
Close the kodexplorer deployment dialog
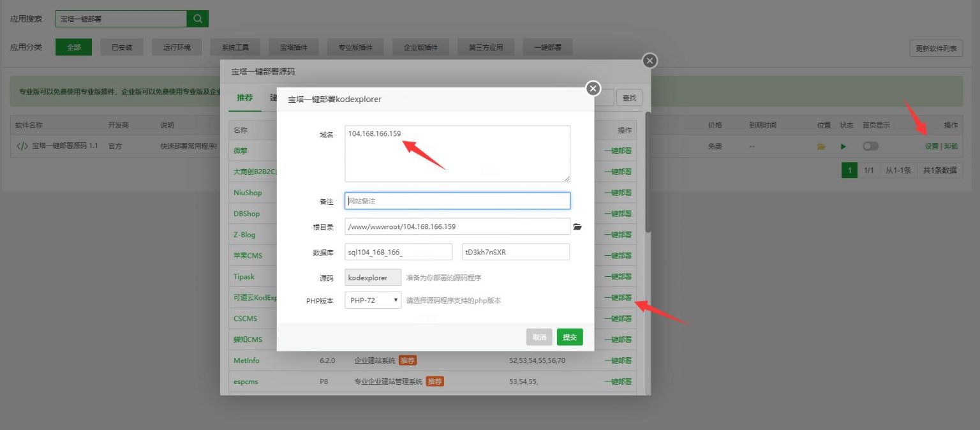click(593, 89)
